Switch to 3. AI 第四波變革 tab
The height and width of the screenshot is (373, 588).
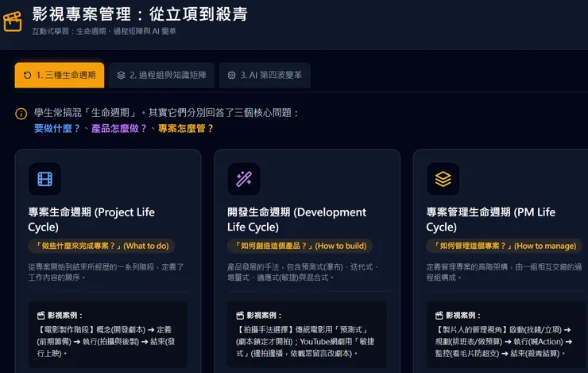coord(265,75)
